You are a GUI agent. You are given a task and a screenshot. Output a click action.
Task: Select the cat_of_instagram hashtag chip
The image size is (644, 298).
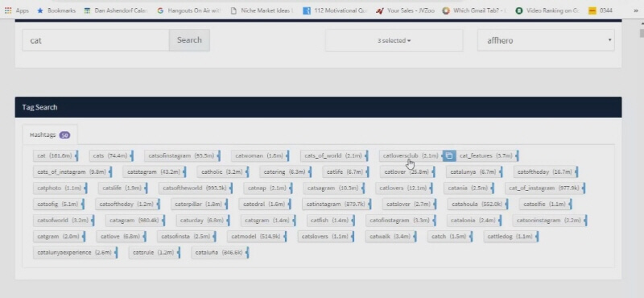pos(546,188)
